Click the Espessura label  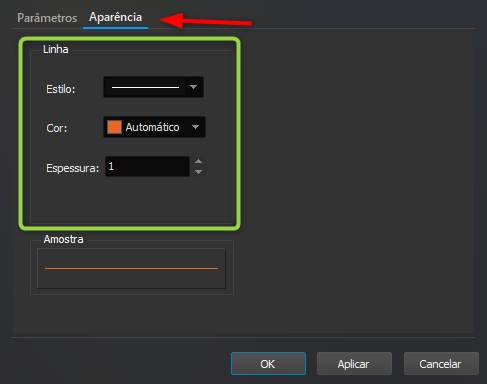click(73, 168)
